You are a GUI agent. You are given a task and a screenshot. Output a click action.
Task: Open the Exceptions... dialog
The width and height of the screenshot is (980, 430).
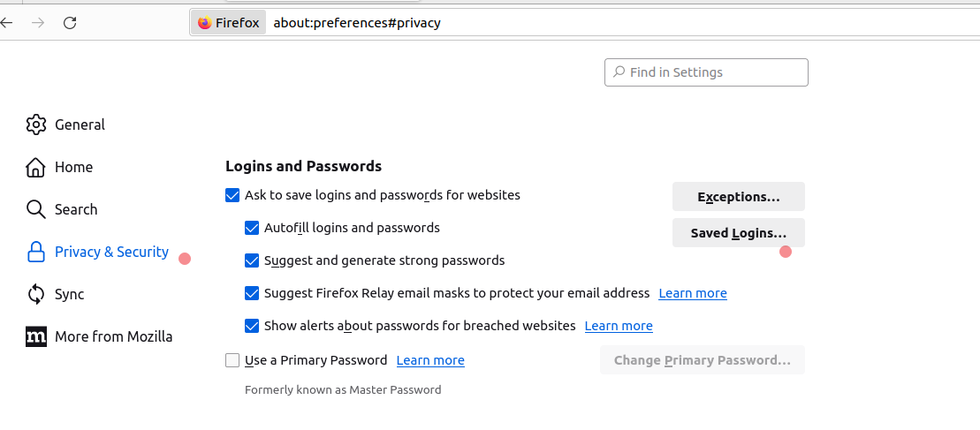[738, 197]
